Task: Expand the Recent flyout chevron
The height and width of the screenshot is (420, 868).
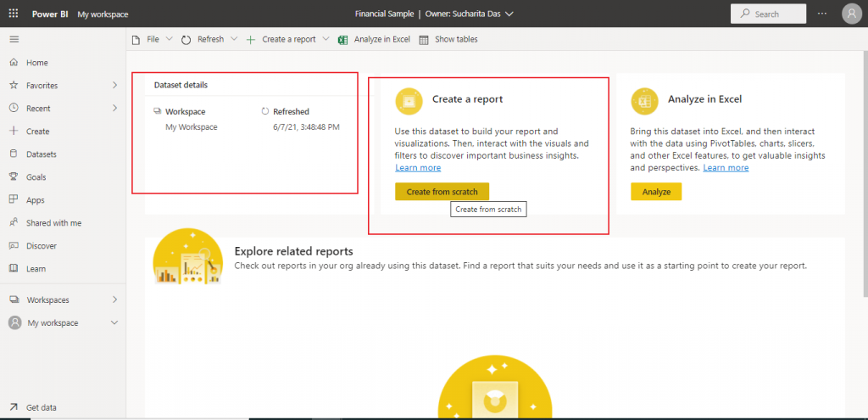Action: point(114,108)
